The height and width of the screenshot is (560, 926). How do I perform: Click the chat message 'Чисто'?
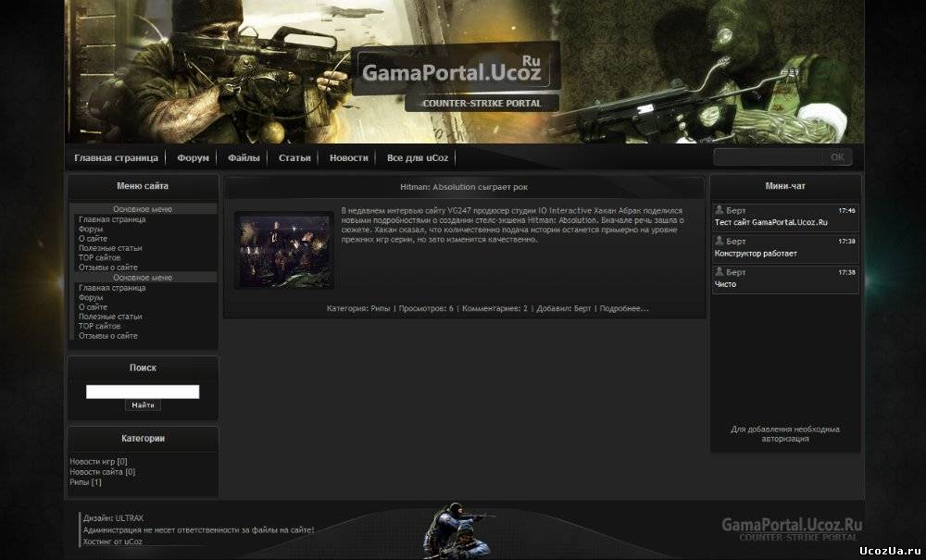(x=725, y=284)
